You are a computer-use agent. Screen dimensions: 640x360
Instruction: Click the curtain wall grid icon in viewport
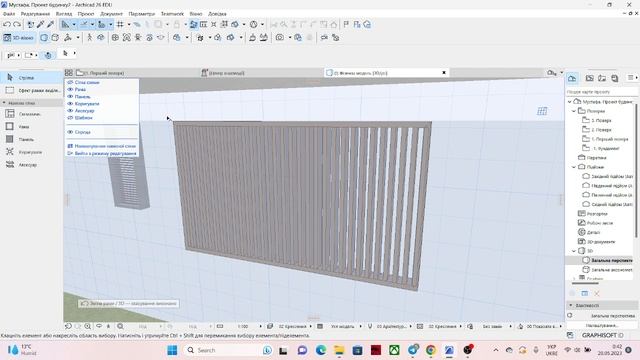(542, 111)
